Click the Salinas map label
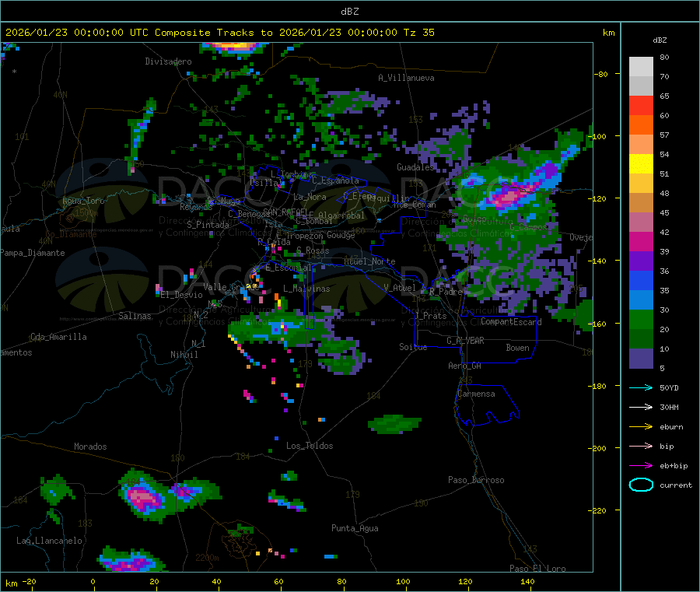Image resolution: width=700 pixels, height=592 pixels. 135,316
